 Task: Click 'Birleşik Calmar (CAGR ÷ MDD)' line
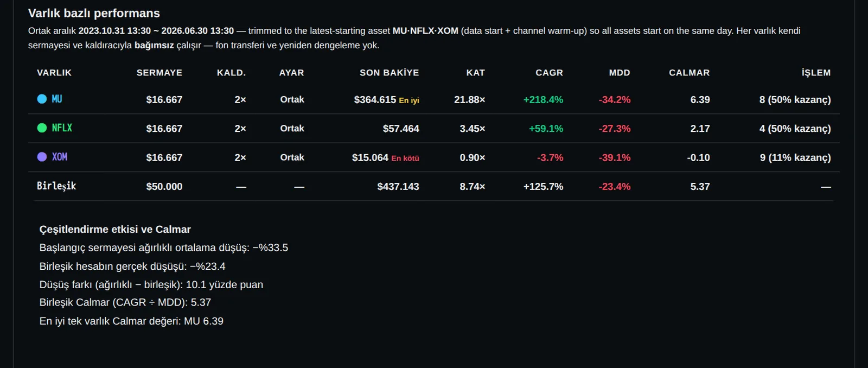click(125, 302)
